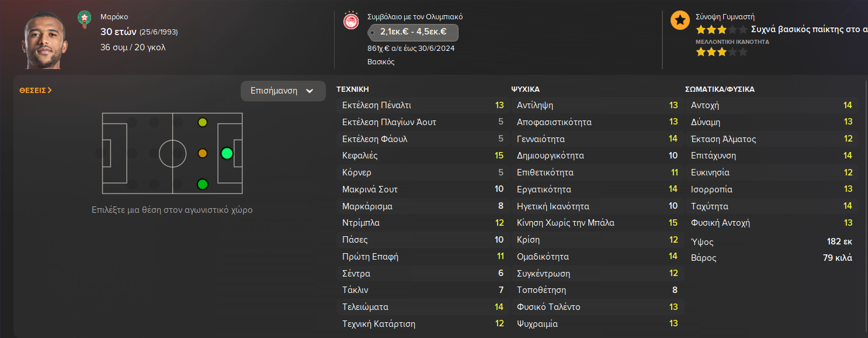Click the ΨΥΧΙΚΑ attributes header

click(525, 89)
